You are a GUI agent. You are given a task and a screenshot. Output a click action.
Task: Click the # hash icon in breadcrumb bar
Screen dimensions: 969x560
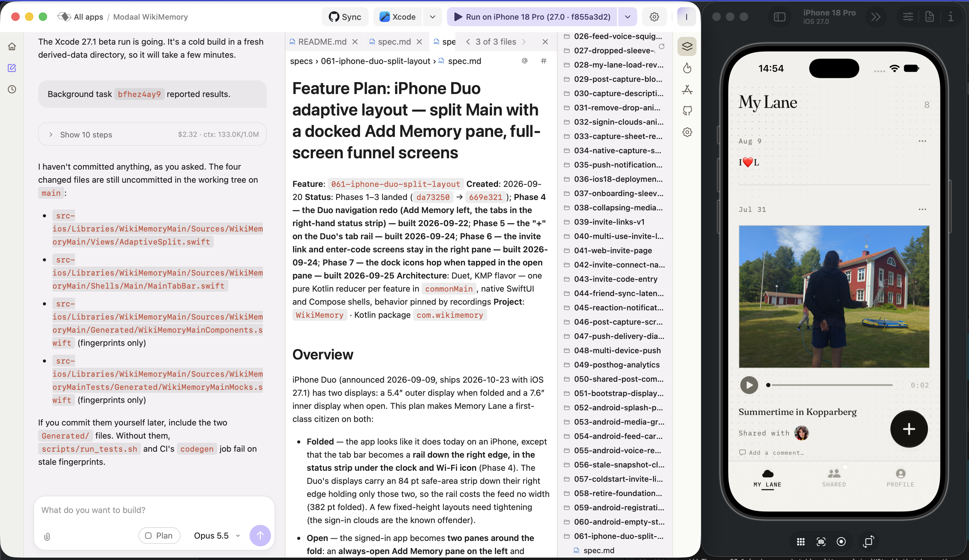543,61
